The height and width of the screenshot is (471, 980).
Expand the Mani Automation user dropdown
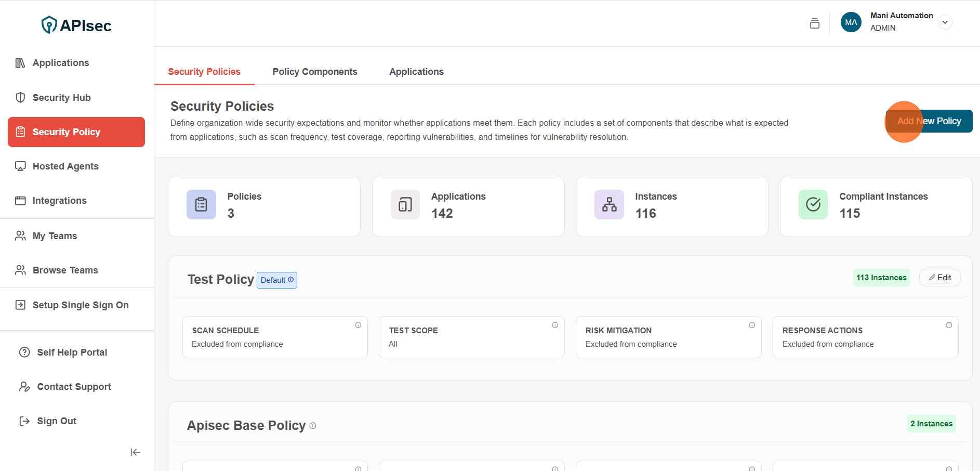[945, 22]
